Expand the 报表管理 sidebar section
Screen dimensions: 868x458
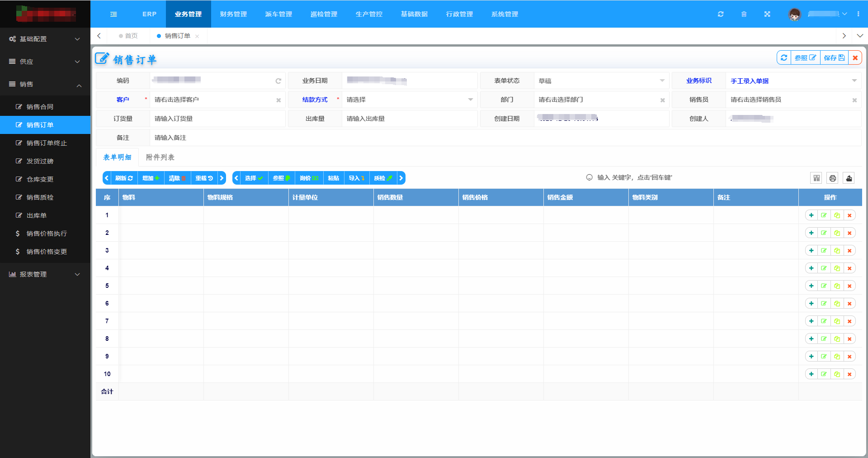pyautogui.click(x=44, y=274)
